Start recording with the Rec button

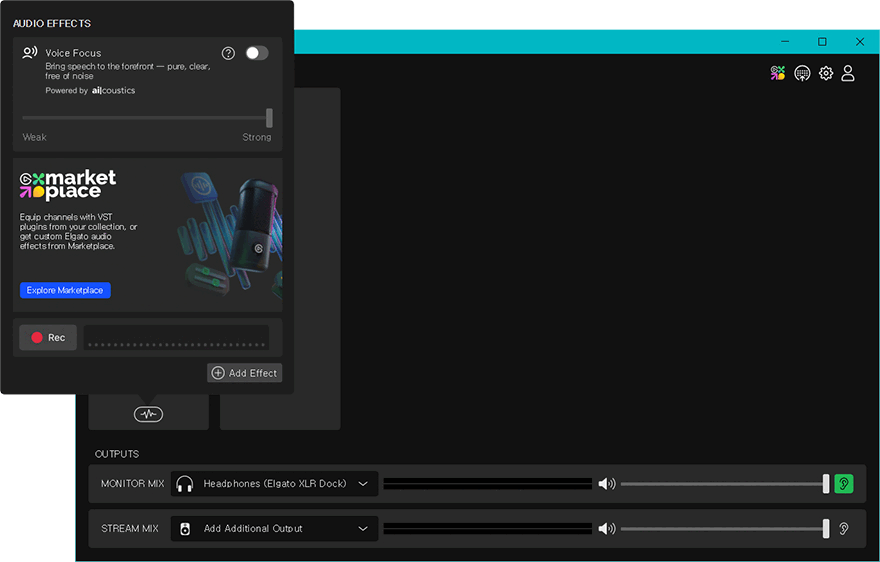48,337
